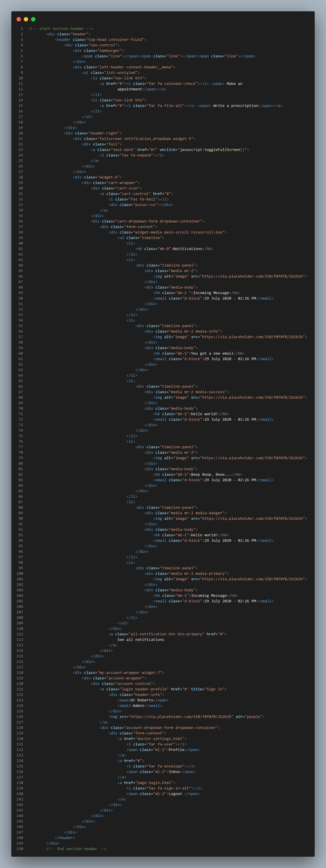Viewport: 326px width, 868px height.
Task: Select the 'people' alt value
Action: [x=254, y=717]
